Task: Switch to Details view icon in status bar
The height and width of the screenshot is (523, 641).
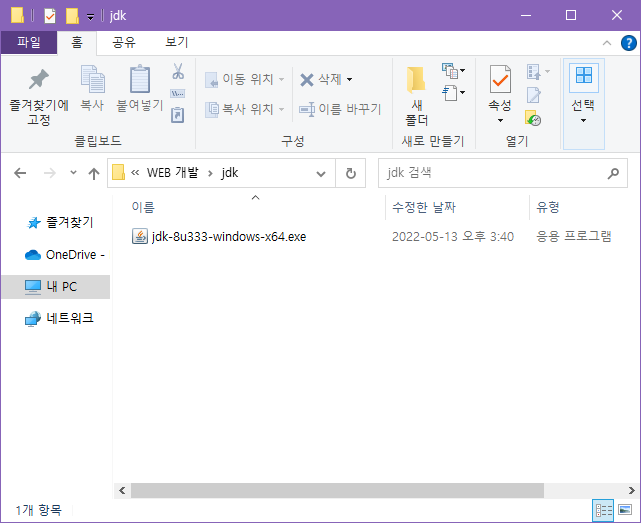Action: coord(603,510)
